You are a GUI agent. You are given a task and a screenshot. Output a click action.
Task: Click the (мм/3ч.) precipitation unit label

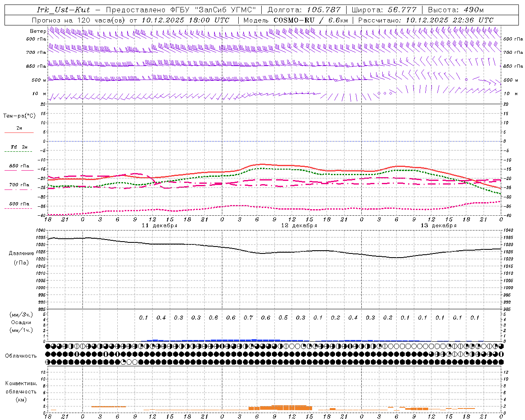coord(21,315)
